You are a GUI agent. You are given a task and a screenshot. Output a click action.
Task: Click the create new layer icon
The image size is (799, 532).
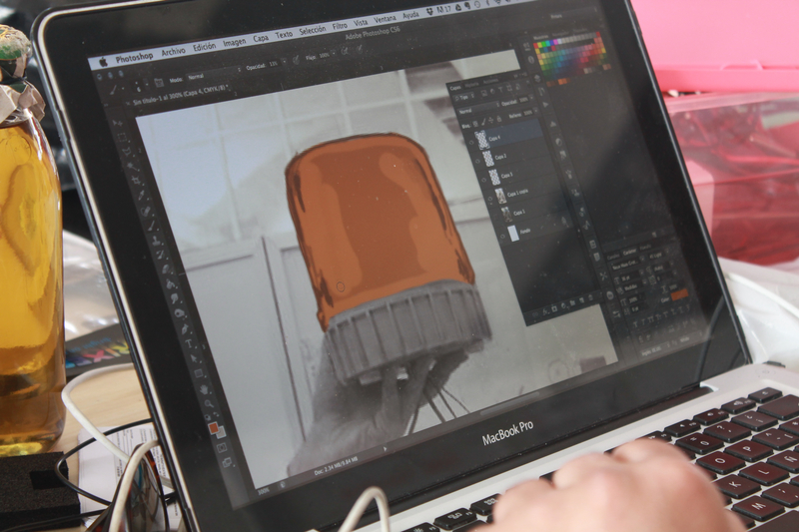click(x=581, y=299)
